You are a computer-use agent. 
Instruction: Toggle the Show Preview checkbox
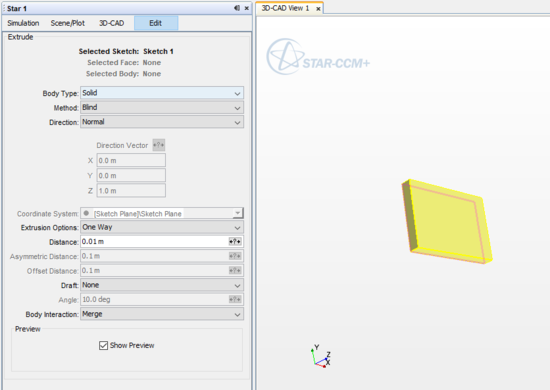(103, 345)
